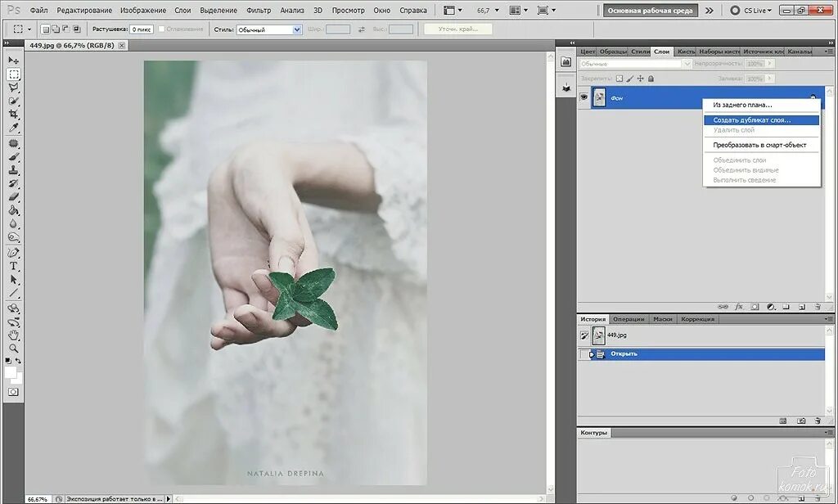The width and height of the screenshot is (838, 504).
Task: Select the Horizontal Type tool
Action: point(13,266)
